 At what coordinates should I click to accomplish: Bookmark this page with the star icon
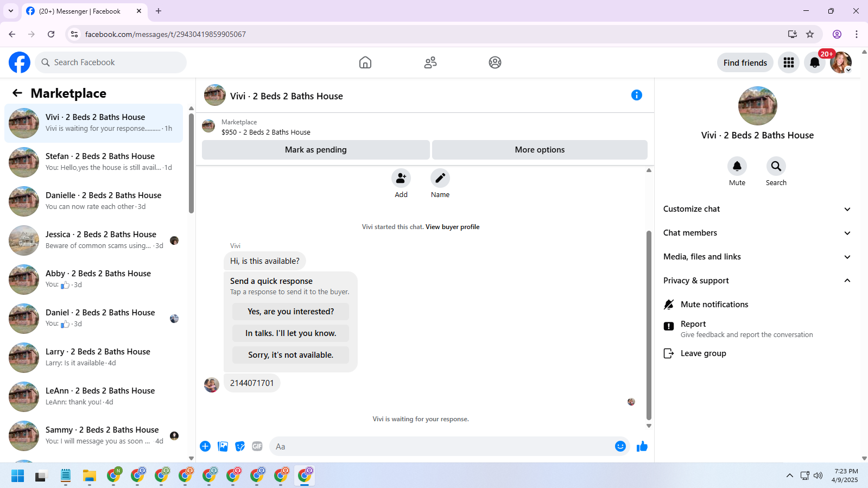click(810, 34)
